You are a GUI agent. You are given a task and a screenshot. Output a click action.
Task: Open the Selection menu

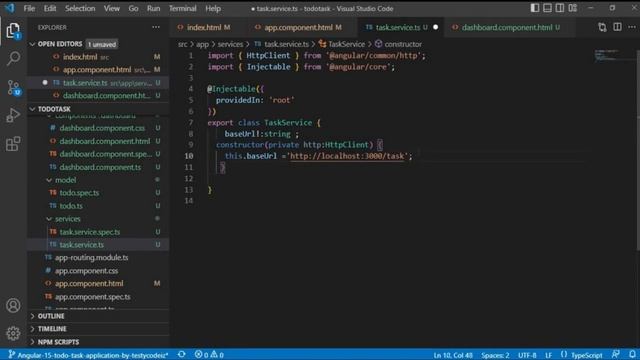click(80, 8)
